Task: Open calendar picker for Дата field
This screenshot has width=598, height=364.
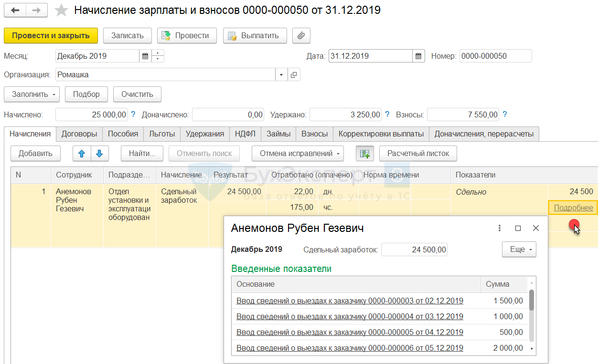Action: pyautogui.click(x=418, y=56)
